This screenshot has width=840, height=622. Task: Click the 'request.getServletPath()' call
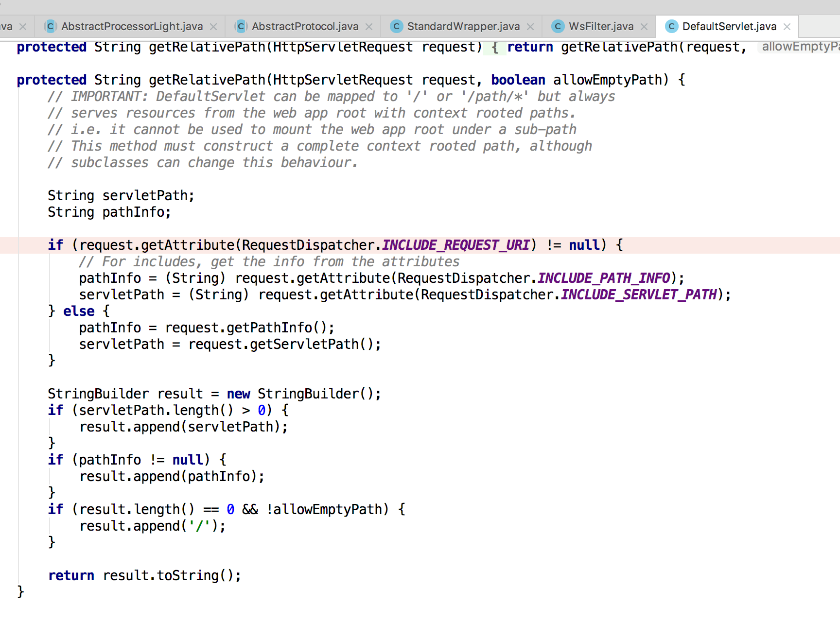tap(281, 344)
